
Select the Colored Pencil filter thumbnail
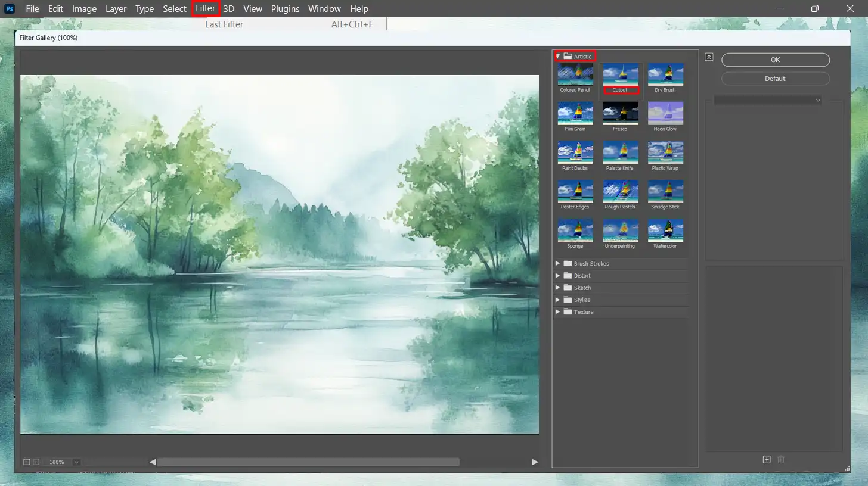pyautogui.click(x=575, y=75)
